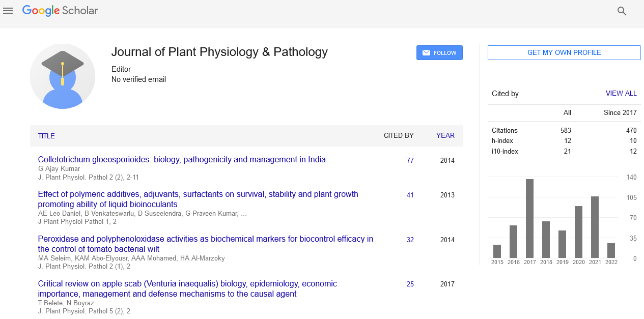Click the 2017 bar in citations chart
Viewport: 644px width, 319px height.
(x=529, y=218)
